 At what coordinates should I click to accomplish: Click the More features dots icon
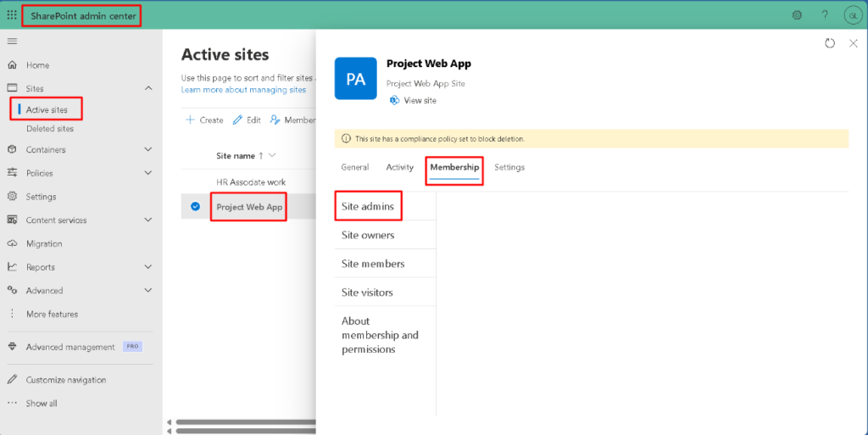point(12,314)
